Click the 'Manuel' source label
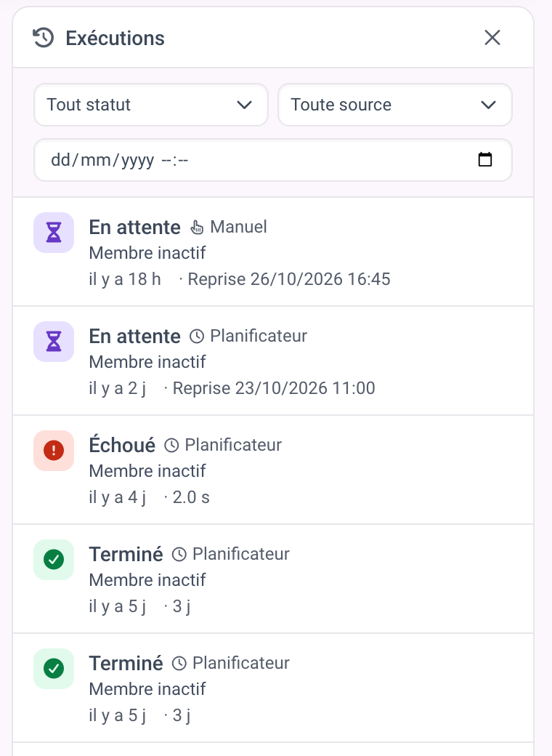 click(x=238, y=227)
